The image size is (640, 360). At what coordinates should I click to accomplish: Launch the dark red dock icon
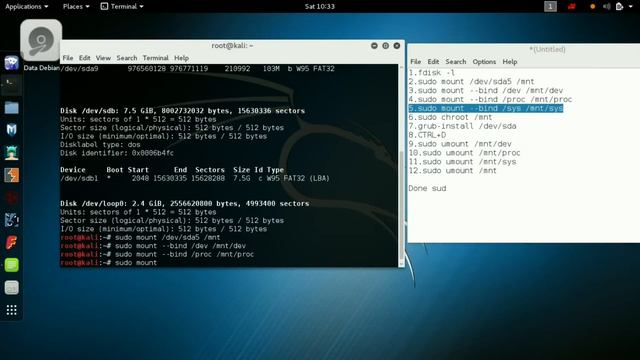tap(11, 198)
